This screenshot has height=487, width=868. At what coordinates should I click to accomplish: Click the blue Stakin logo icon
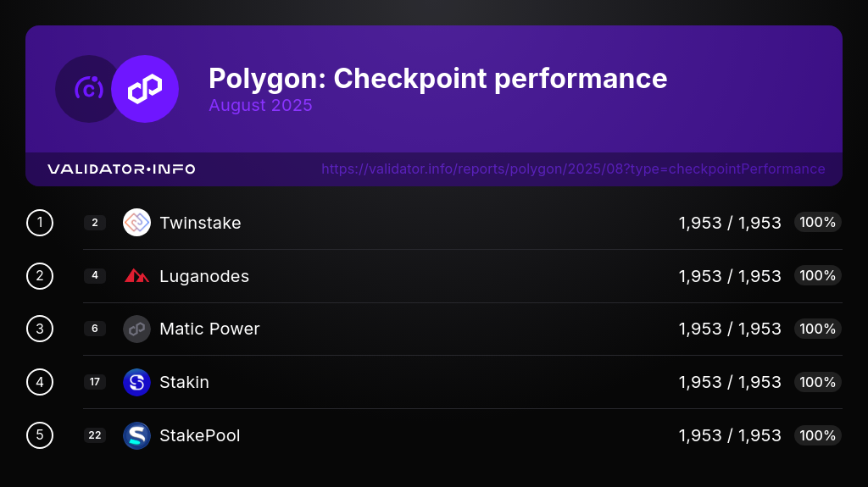[136, 382]
